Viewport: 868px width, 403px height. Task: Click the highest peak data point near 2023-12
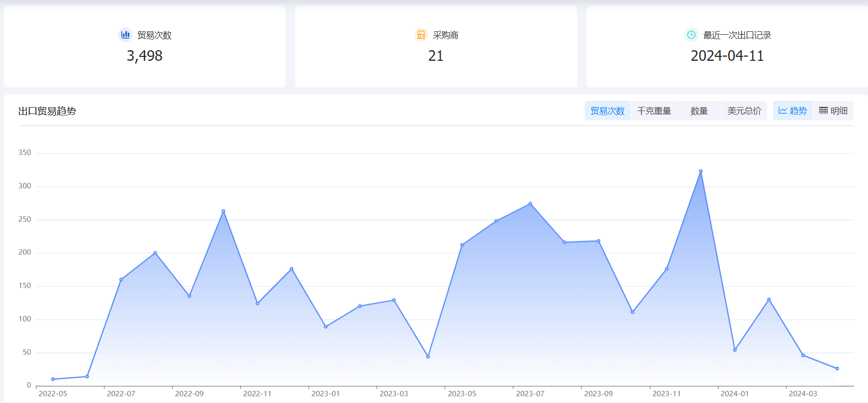tap(701, 171)
